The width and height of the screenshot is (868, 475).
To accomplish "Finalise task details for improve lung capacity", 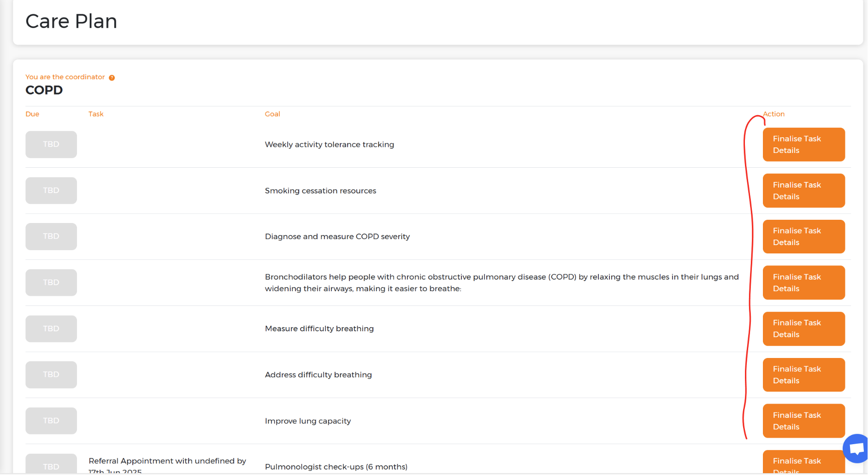I will pos(803,421).
